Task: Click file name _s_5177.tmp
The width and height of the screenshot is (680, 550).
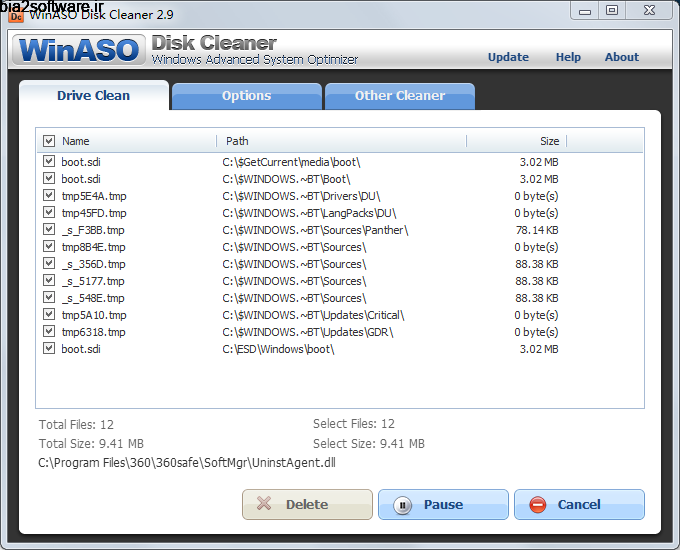Action: pos(93,281)
